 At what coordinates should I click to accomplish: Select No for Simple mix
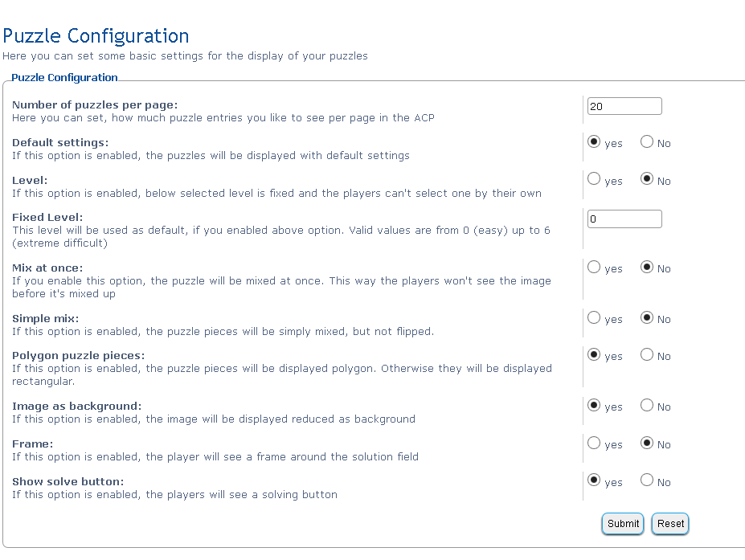[x=647, y=317]
